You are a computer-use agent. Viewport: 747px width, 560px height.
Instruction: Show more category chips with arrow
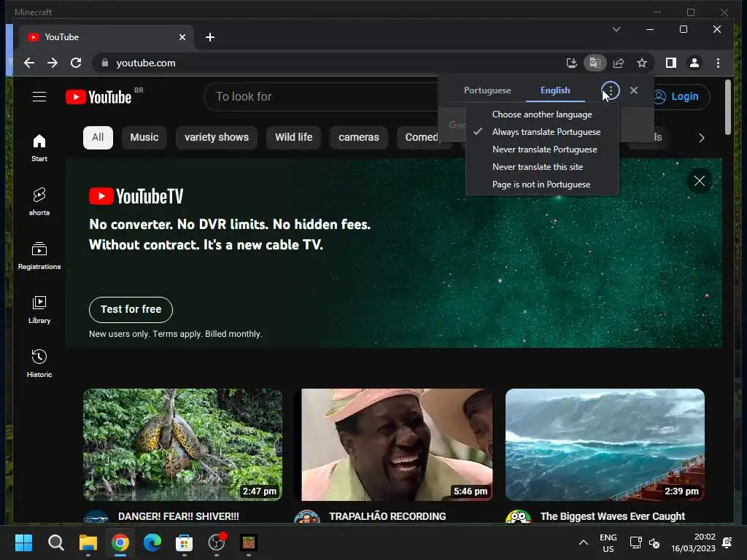coord(701,138)
